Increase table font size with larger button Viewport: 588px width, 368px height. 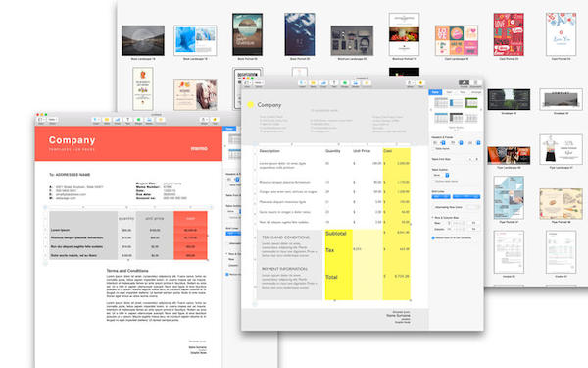[476, 159]
